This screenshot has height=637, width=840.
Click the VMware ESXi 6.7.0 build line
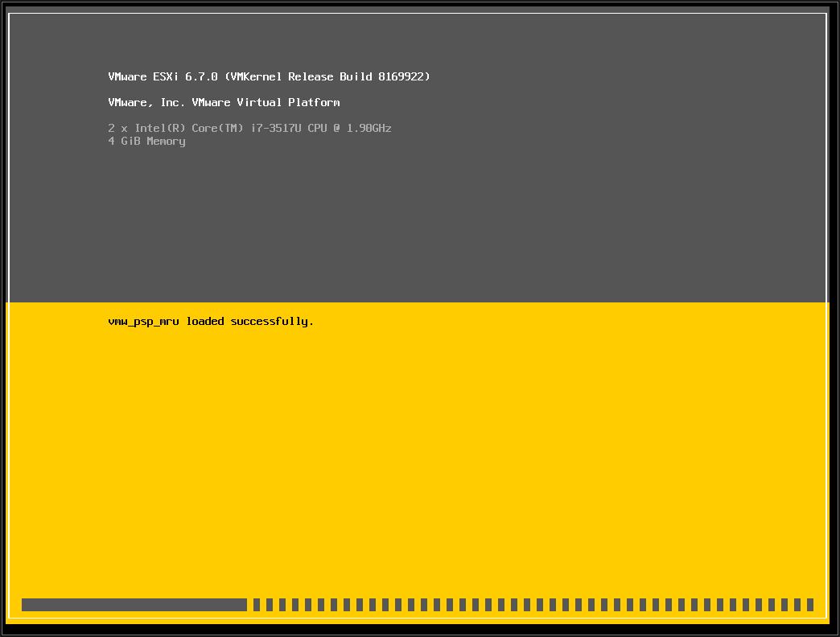coord(269,76)
